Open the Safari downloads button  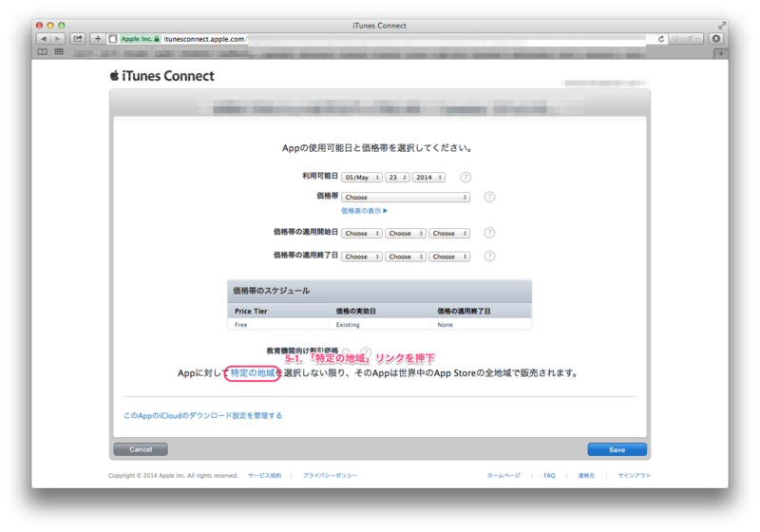[716, 39]
